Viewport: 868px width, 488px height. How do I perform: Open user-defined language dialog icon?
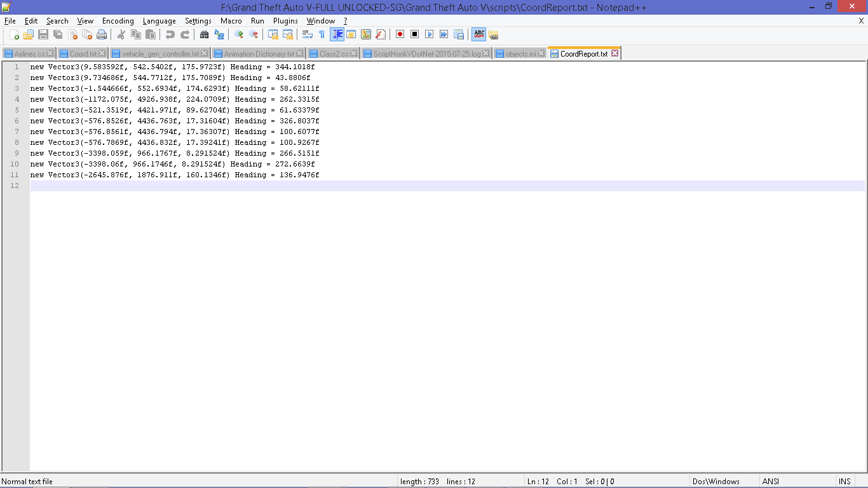point(351,34)
